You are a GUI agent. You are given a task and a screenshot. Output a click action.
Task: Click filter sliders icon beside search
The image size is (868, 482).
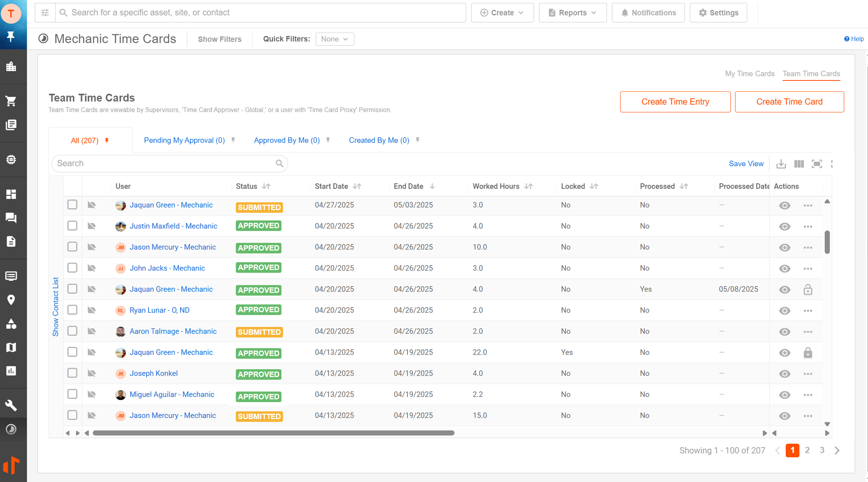45,13
